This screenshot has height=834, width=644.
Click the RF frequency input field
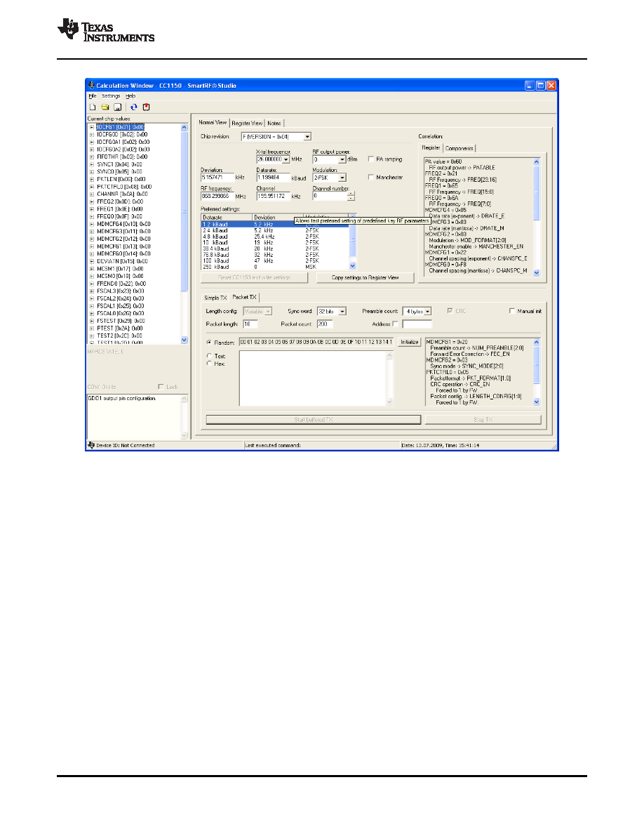[217, 197]
